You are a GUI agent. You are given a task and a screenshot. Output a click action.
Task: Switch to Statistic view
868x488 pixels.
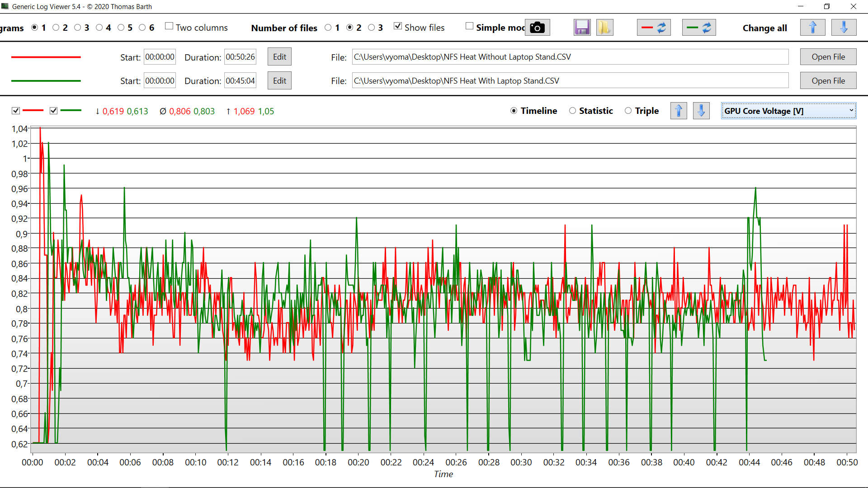[x=573, y=111]
